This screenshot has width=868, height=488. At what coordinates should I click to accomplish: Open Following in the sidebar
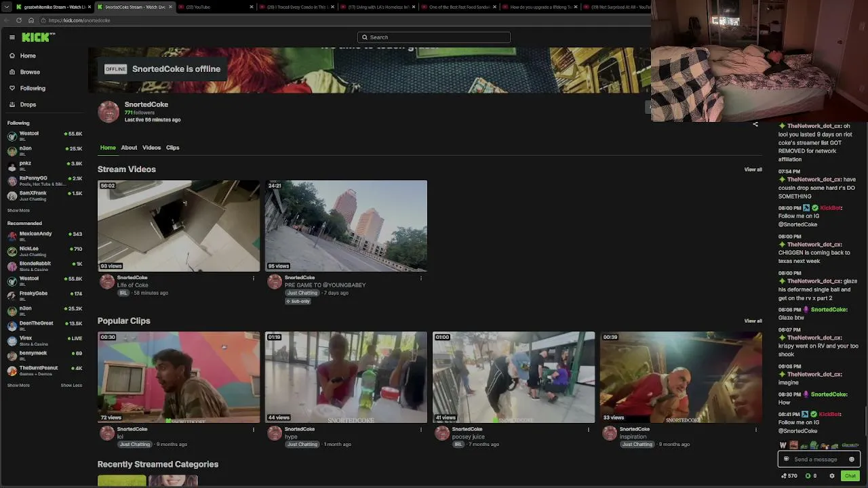33,88
